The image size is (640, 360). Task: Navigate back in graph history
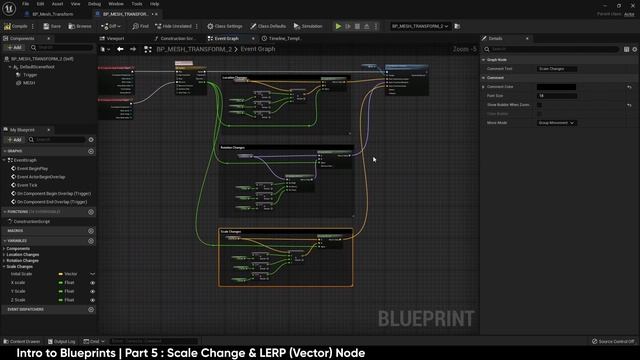[x=120, y=49]
